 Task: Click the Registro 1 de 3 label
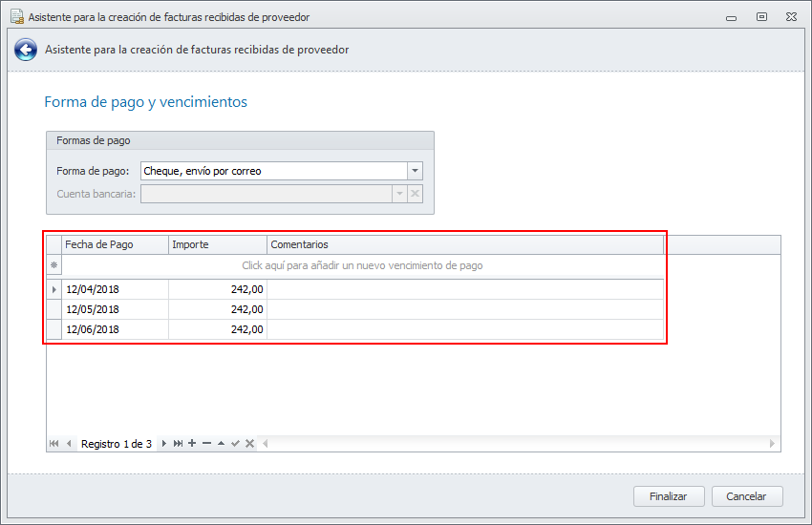117,444
